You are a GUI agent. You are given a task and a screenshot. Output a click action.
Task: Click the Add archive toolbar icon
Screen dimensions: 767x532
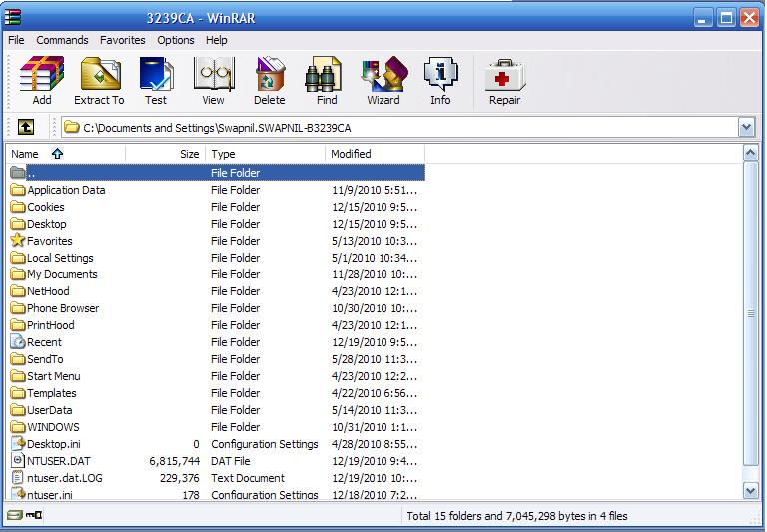42,74
